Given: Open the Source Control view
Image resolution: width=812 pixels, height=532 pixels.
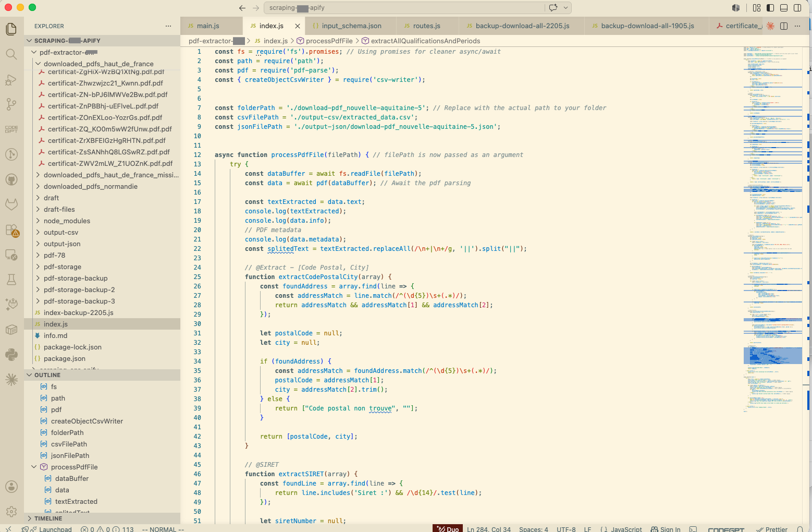Looking at the screenshot, I should 11,104.
